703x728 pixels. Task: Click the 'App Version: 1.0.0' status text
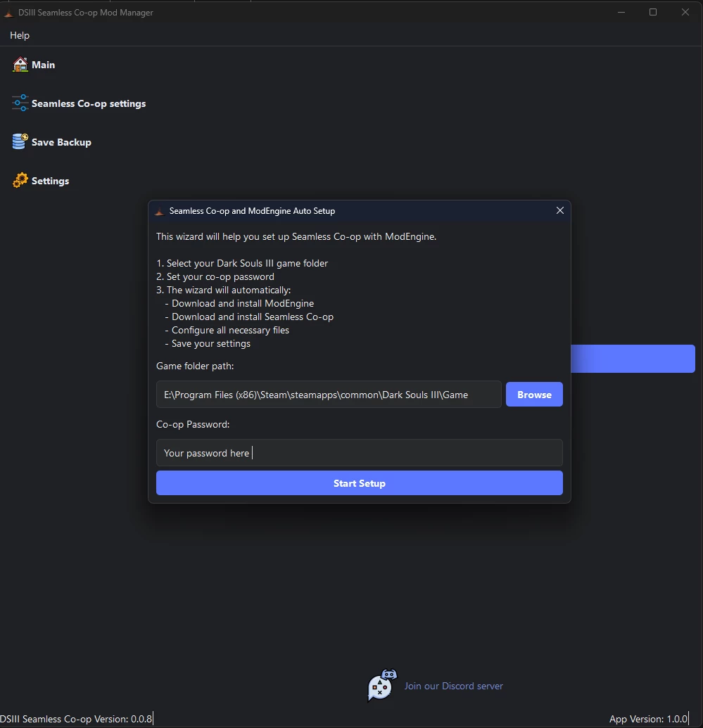648,719
